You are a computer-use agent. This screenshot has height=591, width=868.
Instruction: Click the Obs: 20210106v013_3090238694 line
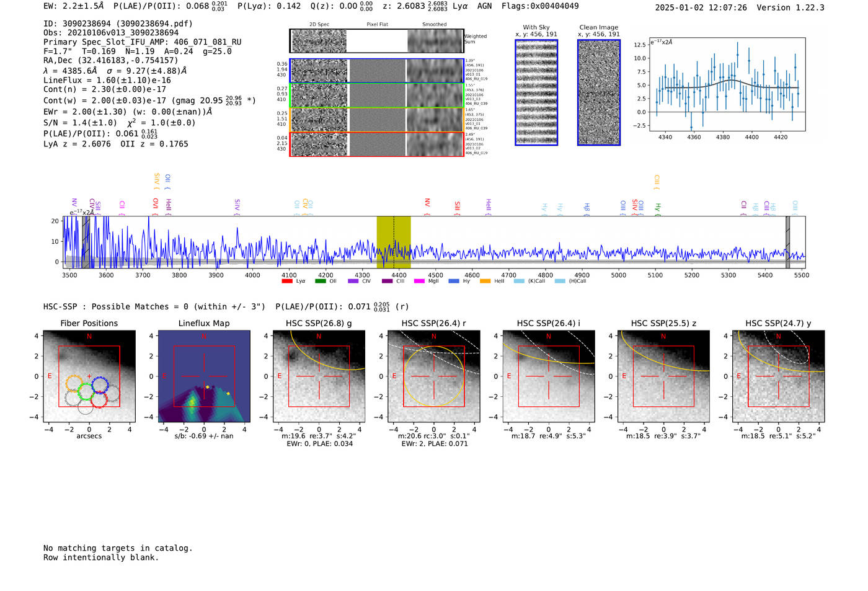click(111, 33)
